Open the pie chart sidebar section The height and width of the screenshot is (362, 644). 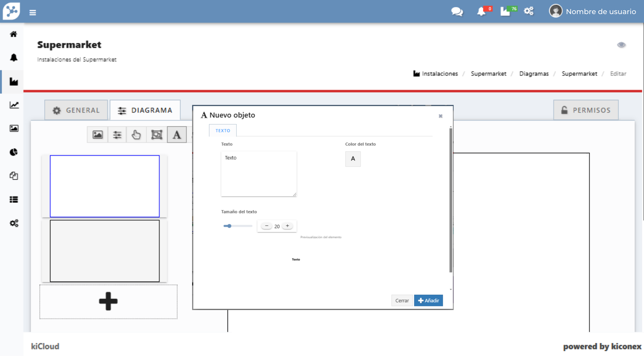coord(14,152)
